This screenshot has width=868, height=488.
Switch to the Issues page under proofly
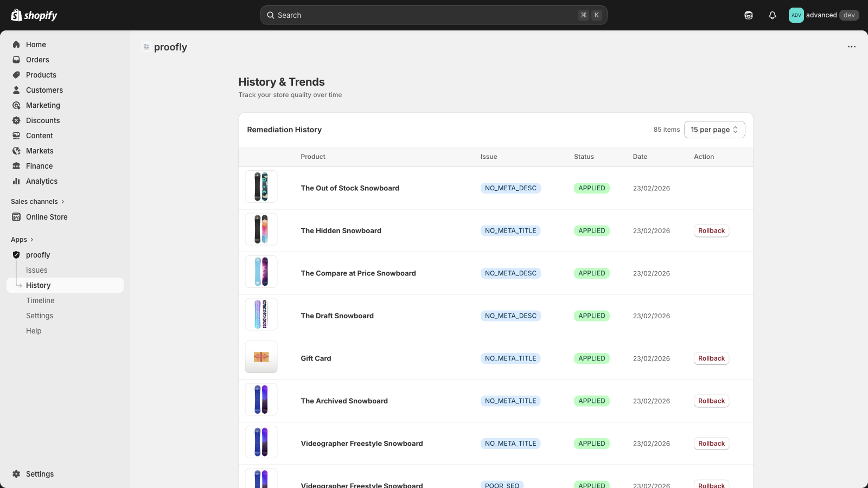click(x=37, y=270)
